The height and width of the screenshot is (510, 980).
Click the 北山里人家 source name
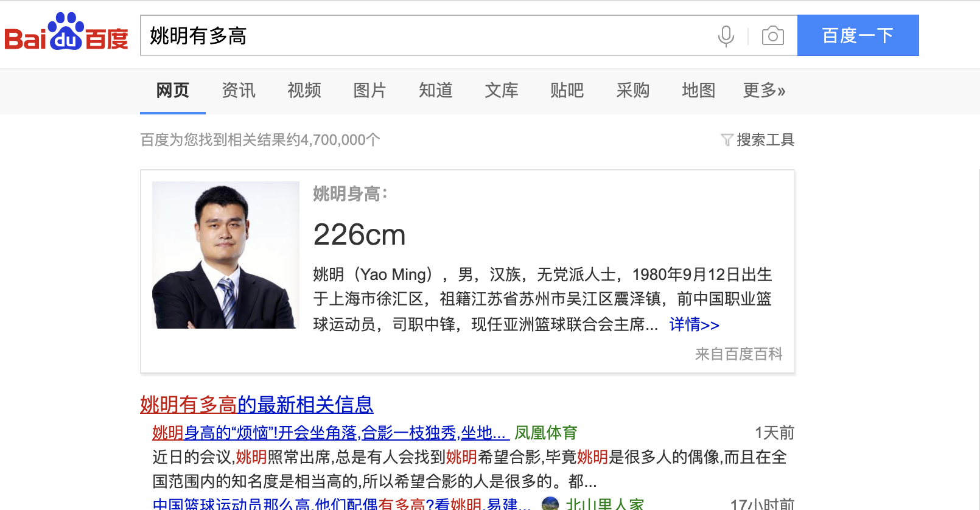point(605,503)
